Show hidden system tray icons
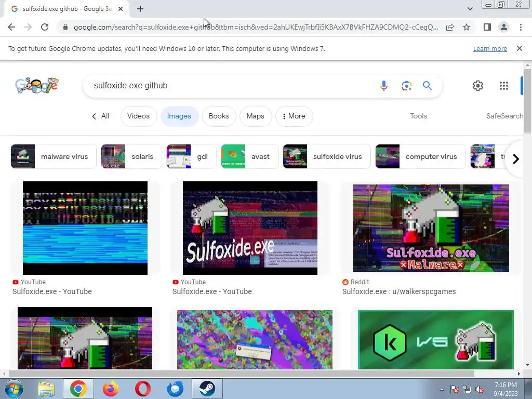Image resolution: width=532 pixels, height=399 pixels. (x=442, y=390)
